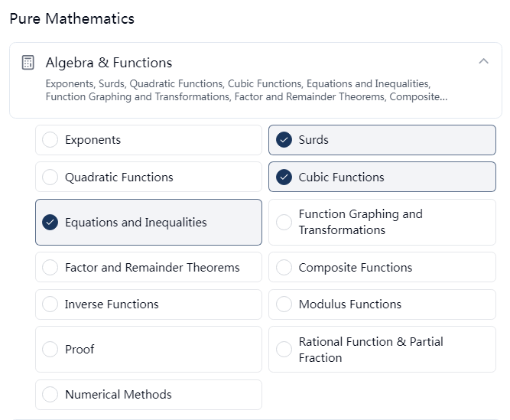
Task: Check the Factor and Remainder Theorems circle
Action: click(x=50, y=267)
